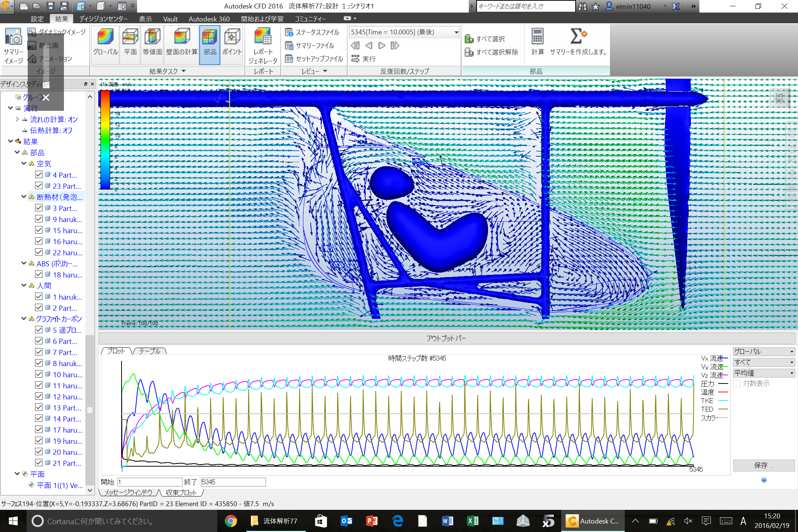Switch to the メッセージウィンドウ tab
Image resolution: width=798 pixels, height=532 pixels.
pyautogui.click(x=129, y=492)
